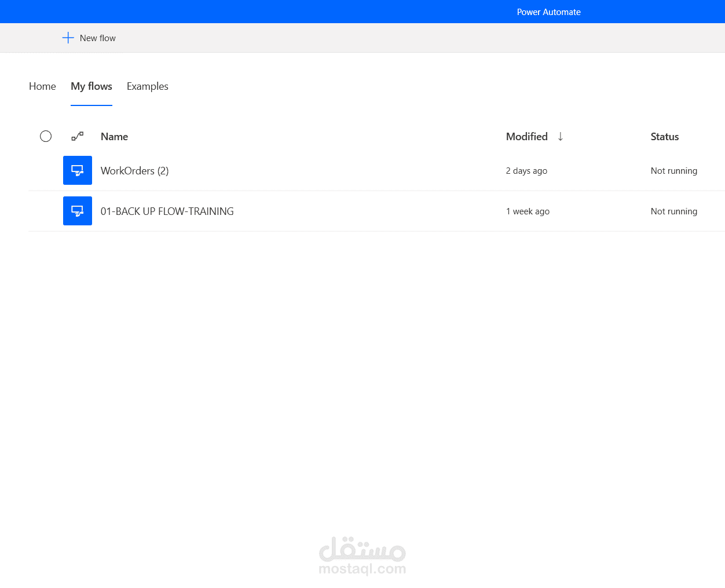Click Not running status of WorkOrders (2)
This screenshot has height=588, width=725.
click(674, 171)
